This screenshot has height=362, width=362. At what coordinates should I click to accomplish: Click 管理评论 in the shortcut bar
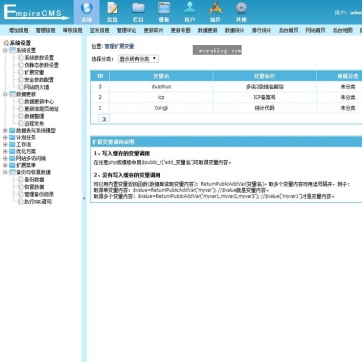pyautogui.click(x=127, y=30)
